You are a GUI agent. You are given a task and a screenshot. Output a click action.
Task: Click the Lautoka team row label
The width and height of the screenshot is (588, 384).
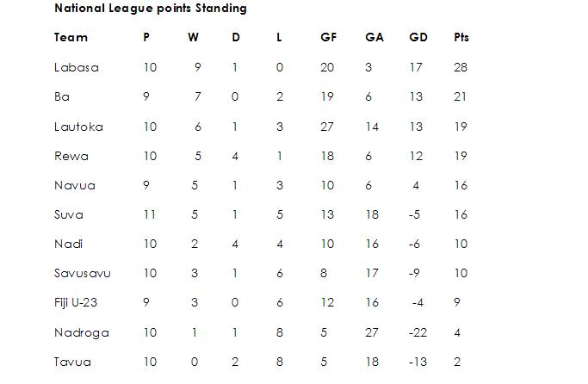coord(78,127)
